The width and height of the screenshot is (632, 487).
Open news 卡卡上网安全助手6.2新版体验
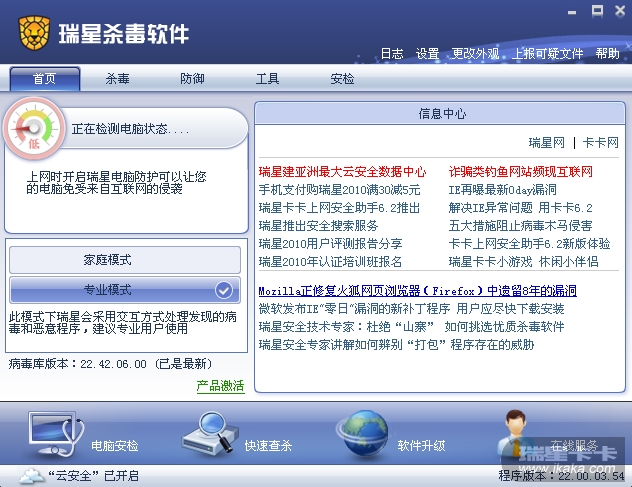530,244
